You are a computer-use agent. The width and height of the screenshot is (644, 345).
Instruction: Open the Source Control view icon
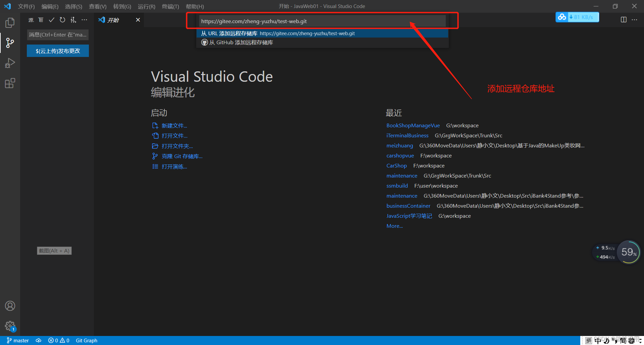coord(10,43)
